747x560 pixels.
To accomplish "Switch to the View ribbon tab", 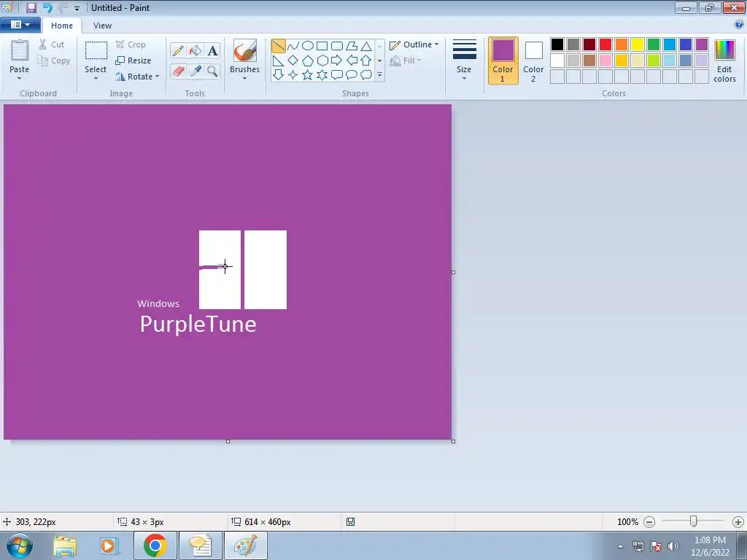I will [x=102, y=26].
